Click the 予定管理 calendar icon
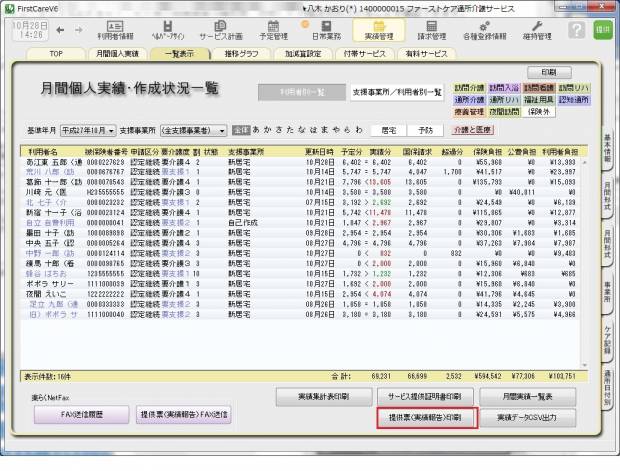 pyautogui.click(x=274, y=28)
